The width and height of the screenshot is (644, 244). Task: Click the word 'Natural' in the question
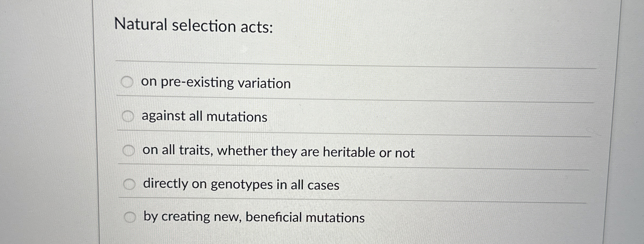[x=141, y=24]
